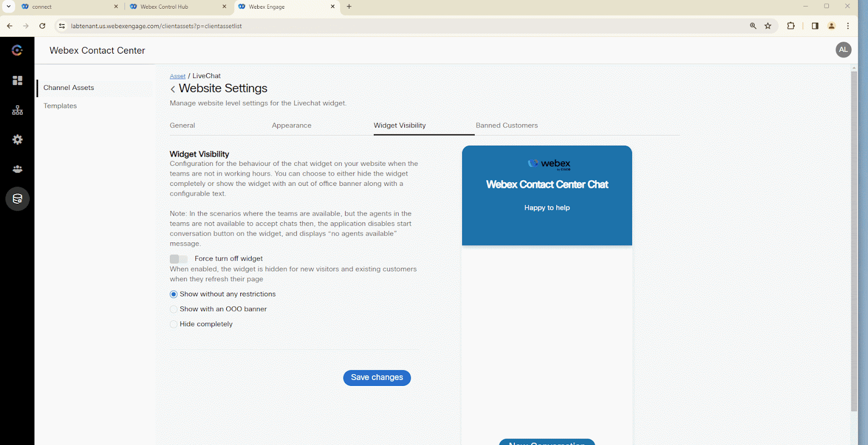
Task: Click the browser back arrow
Action: click(x=10, y=25)
